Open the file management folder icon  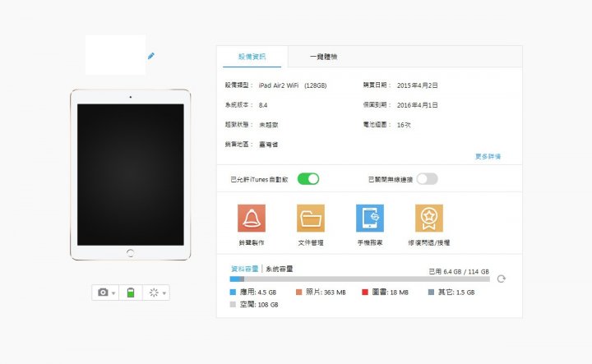(x=311, y=218)
